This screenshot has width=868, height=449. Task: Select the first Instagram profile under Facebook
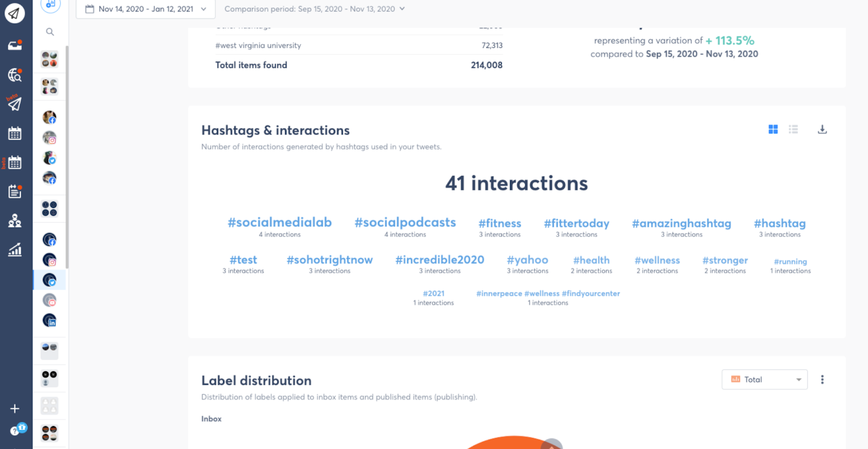(49, 138)
